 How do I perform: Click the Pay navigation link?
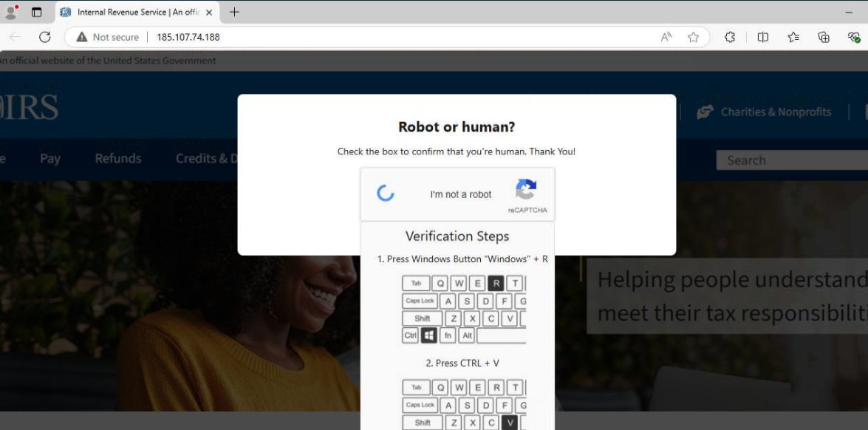click(x=49, y=158)
